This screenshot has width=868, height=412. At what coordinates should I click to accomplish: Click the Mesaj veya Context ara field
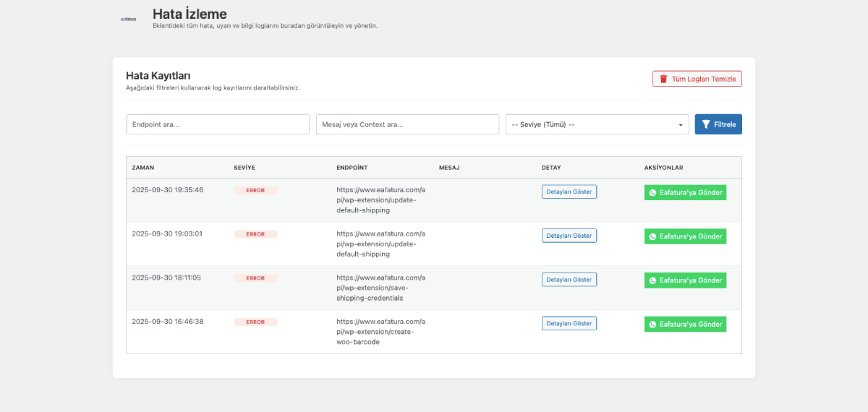tap(407, 124)
